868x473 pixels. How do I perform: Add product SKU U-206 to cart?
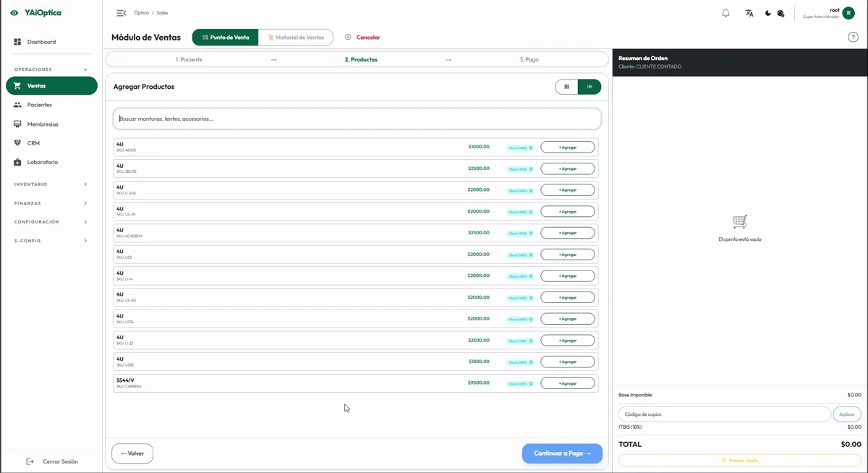(568, 190)
